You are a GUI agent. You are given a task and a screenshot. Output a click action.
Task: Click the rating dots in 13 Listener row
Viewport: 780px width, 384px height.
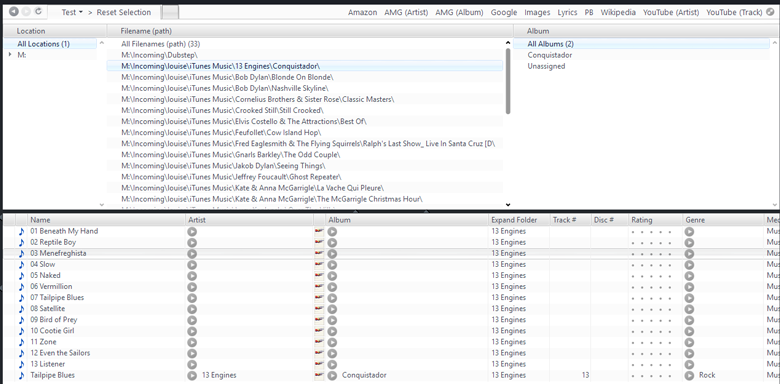[x=652, y=365]
